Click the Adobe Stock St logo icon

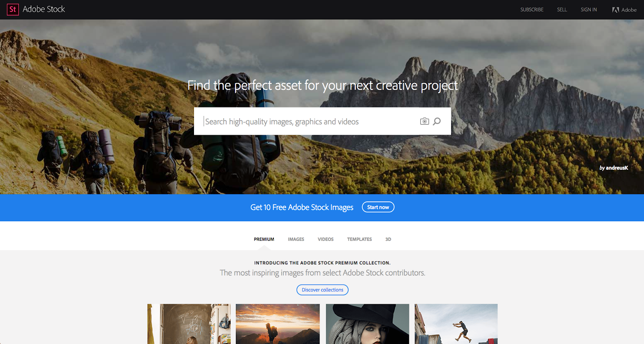[13, 9]
